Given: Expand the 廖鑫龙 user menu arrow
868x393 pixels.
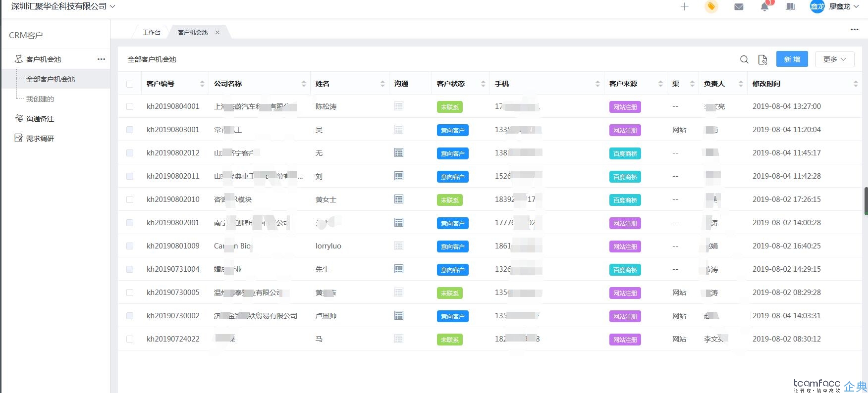Looking at the screenshot, I should click(x=856, y=6).
